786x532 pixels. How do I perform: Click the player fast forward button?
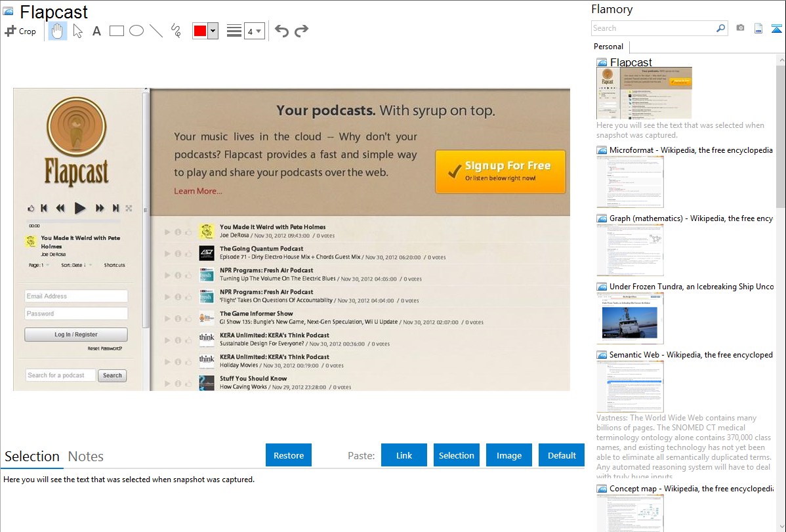99,208
